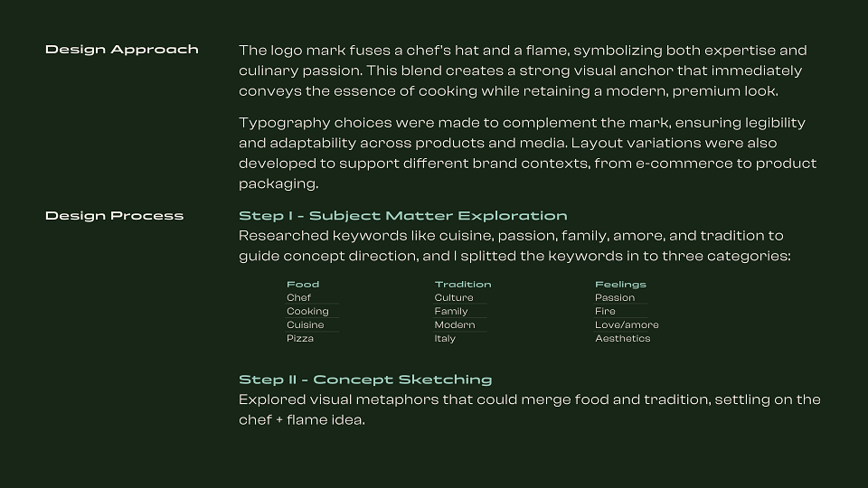Click the Culture keyword
This screenshot has height=488, width=868.
(454, 297)
